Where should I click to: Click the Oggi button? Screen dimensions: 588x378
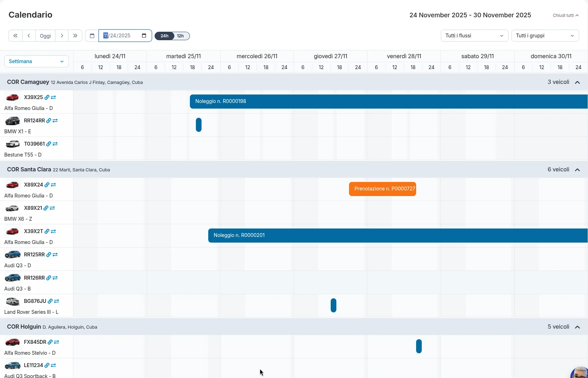click(46, 36)
